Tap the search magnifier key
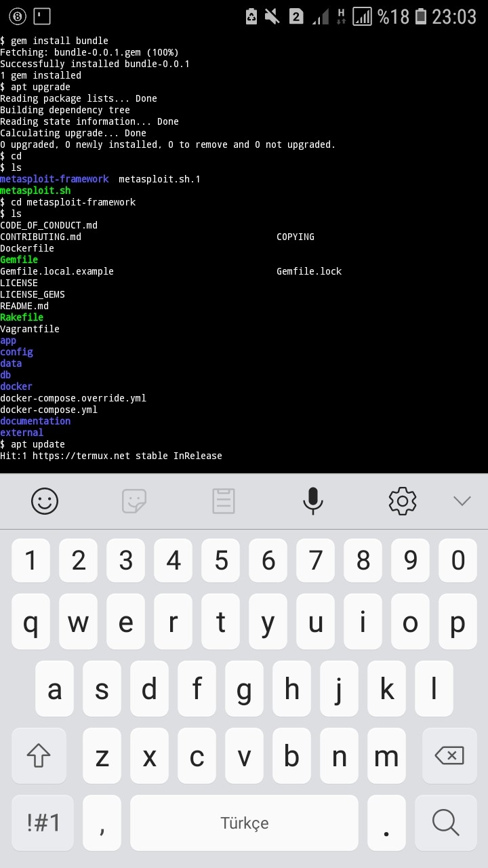488x868 pixels. pyautogui.click(x=445, y=823)
